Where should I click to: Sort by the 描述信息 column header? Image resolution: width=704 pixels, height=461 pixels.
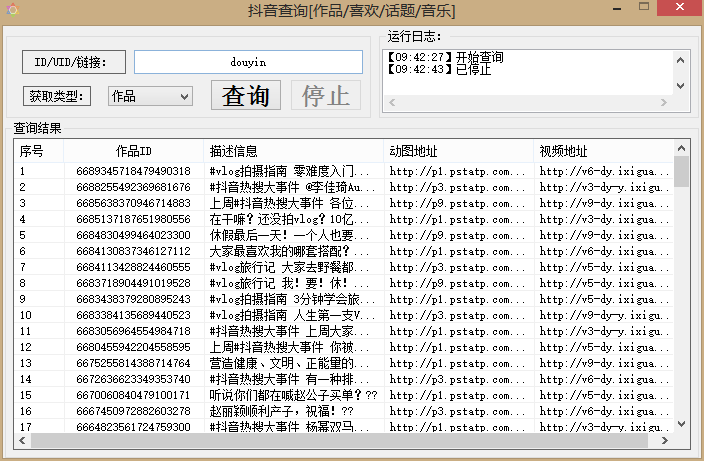click(294, 151)
